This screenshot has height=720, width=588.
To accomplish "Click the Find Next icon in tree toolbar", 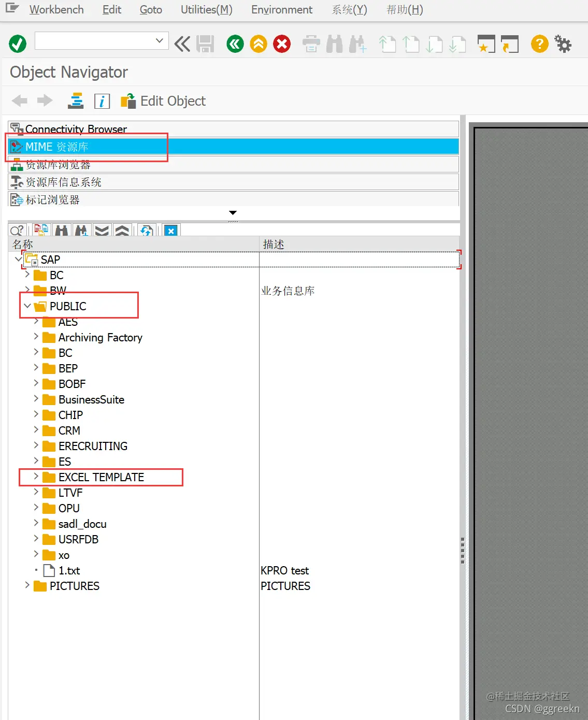I will click(x=81, y=230).
